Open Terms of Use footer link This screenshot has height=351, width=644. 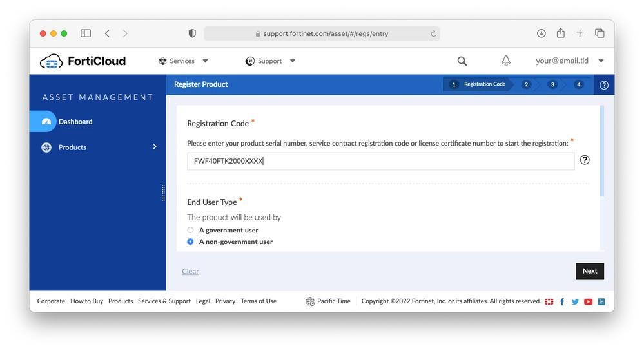point(259,301)
